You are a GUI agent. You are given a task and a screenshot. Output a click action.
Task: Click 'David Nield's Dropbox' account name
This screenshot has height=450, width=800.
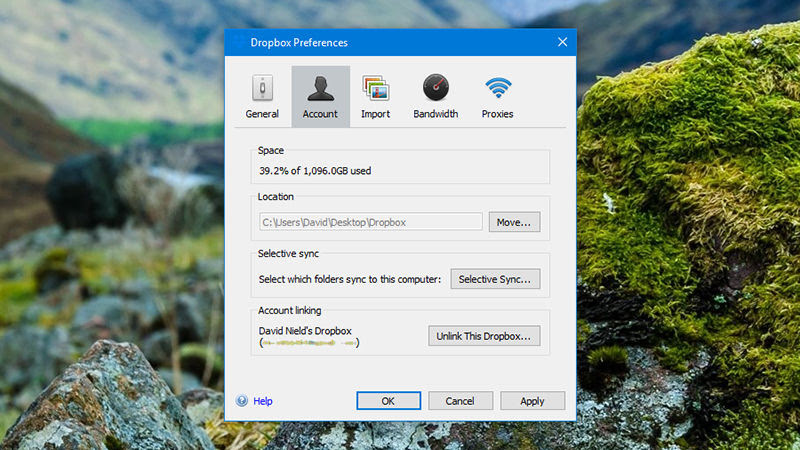[x=305, y=331]
